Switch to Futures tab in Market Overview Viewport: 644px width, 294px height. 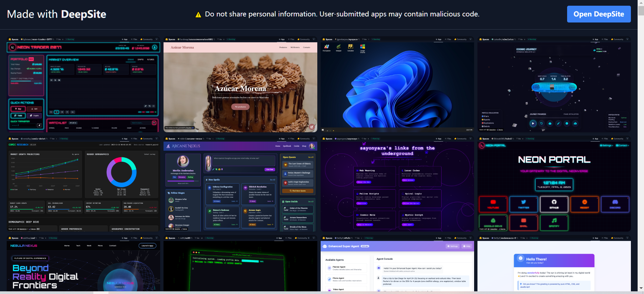[151, 59]
